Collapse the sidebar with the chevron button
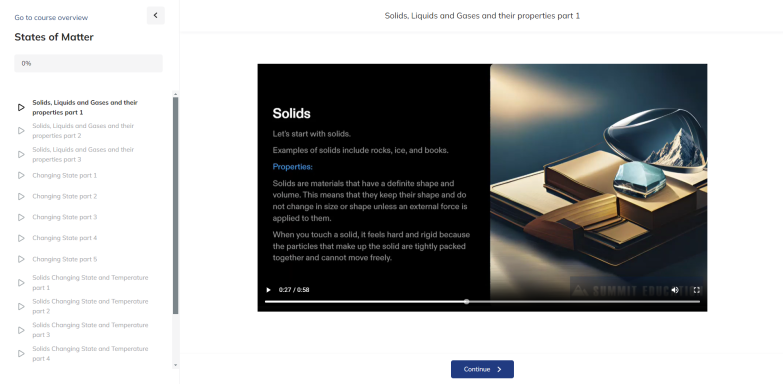The height and width of the screenshot is (384, 783). 155,15
